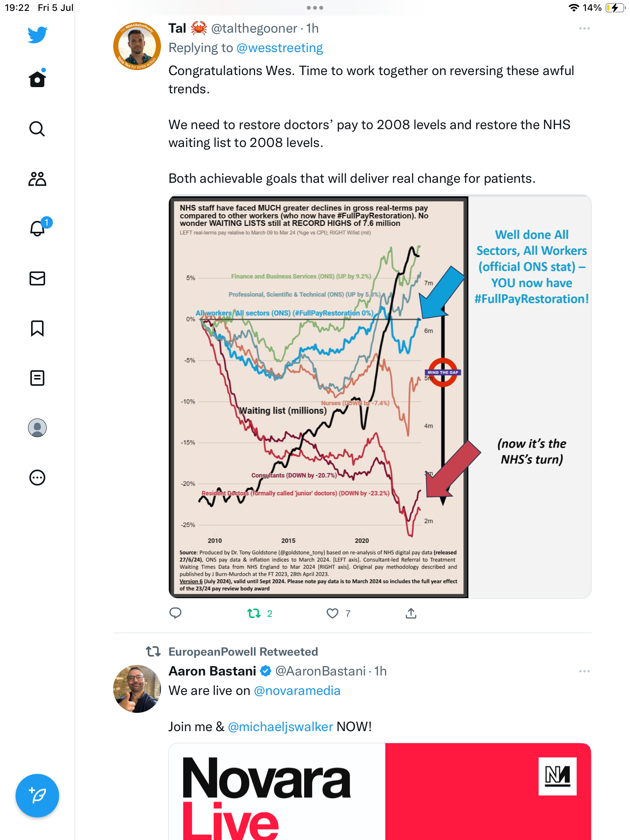Open Notifications bell with badge

pyautogui.click(x=38, y=228)
